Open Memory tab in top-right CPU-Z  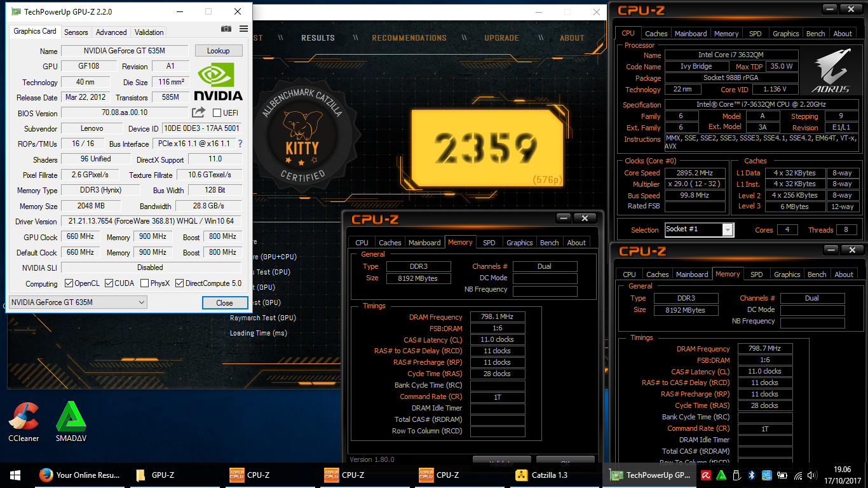pos(726,34)
